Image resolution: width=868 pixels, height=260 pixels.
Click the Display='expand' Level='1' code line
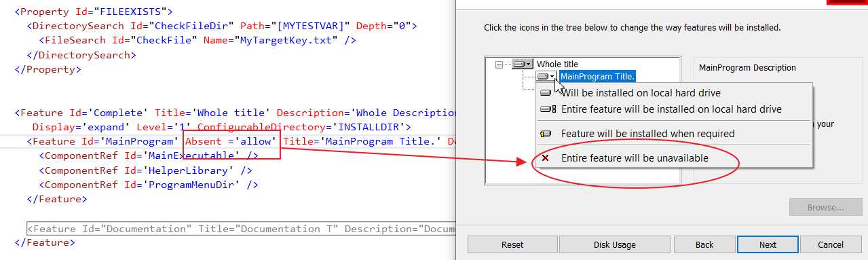222,127
